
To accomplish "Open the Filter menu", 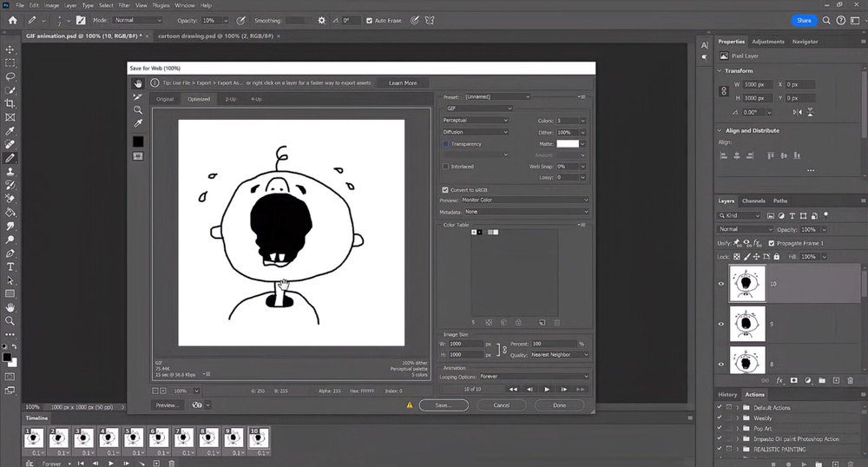I will coord(126,5).
